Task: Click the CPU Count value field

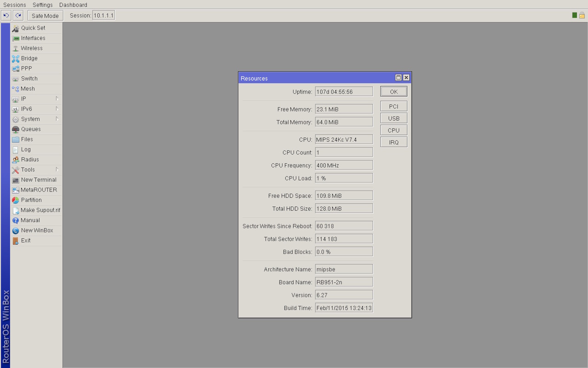Action: tap(344, 152)
